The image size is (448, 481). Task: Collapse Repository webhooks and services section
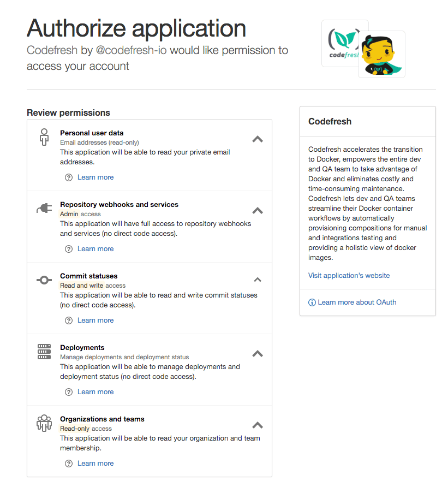tap(258, 211)
